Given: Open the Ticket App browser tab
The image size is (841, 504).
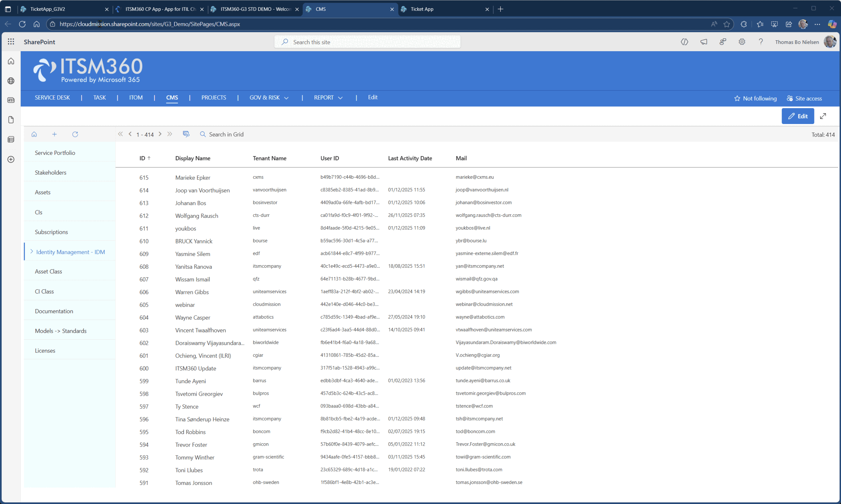Looking at the screenshot, I should (x=421, y=9).
